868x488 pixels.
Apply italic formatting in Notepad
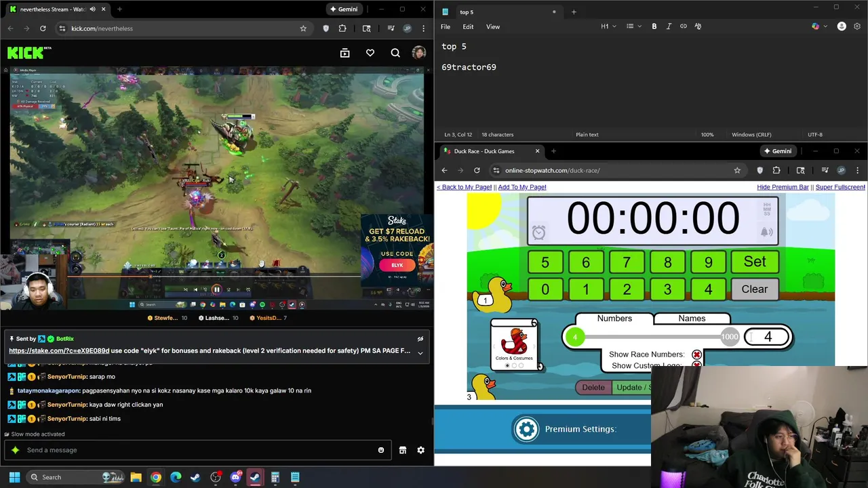click(x=669, y=26)
